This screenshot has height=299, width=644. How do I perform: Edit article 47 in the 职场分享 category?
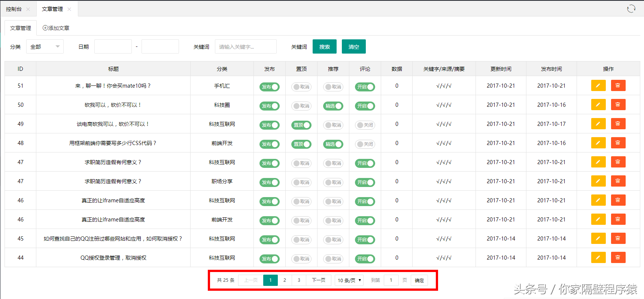click(598, 181)
